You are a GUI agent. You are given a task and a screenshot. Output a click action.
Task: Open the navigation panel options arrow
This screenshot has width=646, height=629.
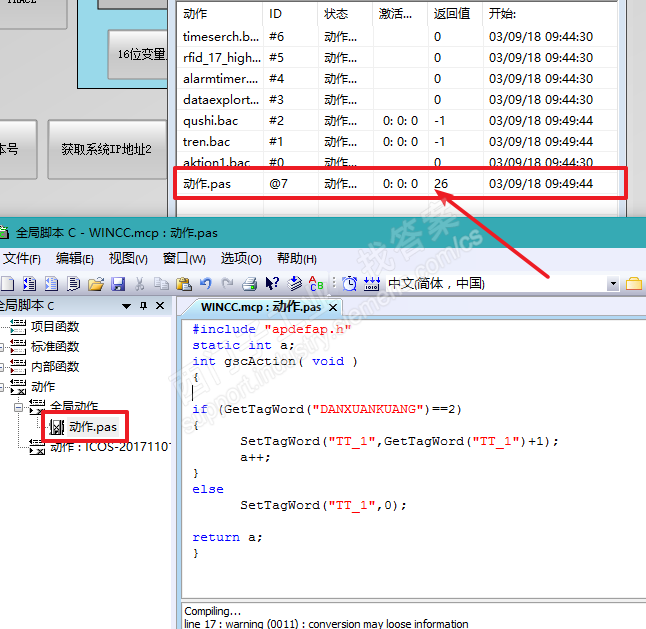coord(126,306)
